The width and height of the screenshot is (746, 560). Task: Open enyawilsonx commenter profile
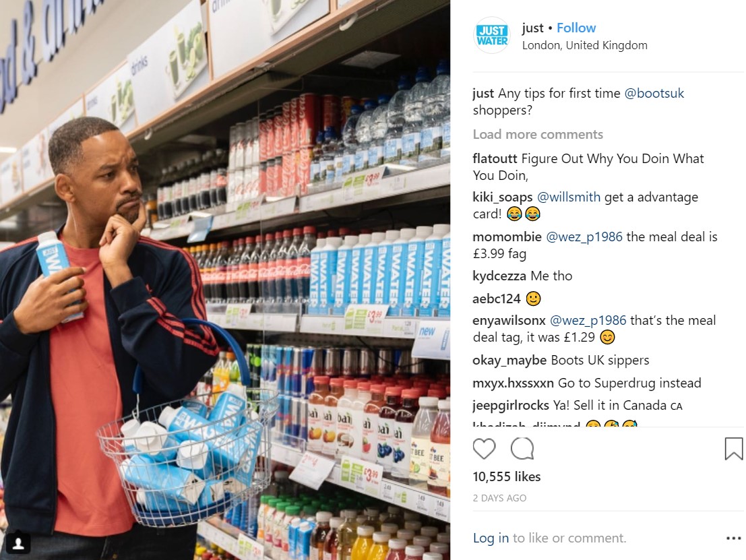tap(509, 321)
